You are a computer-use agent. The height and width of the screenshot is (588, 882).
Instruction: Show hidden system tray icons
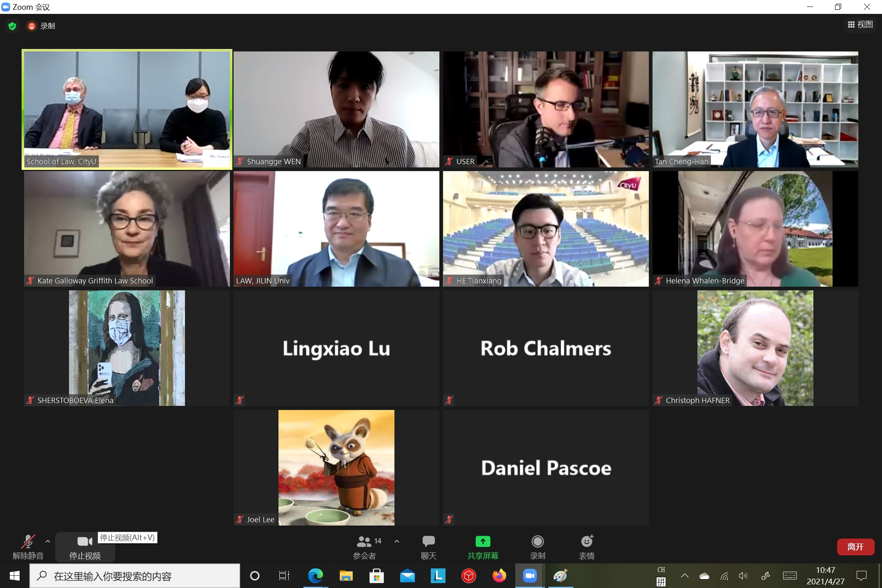(685, 576)
